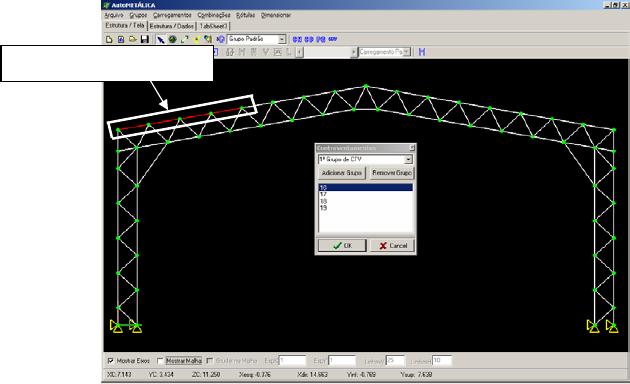Viewport: 630px width, 384px height.
Task: Click the greyed V icon on second toolbar
Action: pos(265,52)
